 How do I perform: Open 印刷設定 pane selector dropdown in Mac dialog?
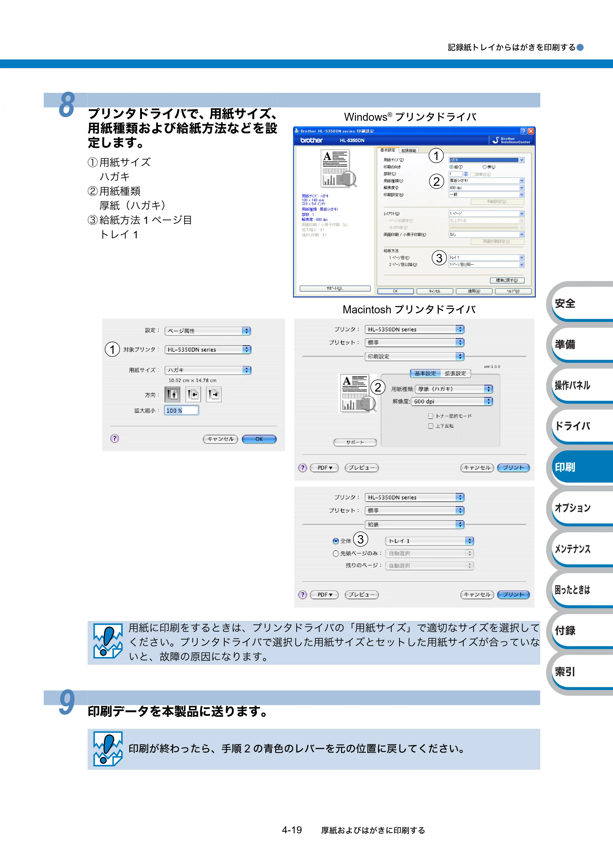pos(415,357)
